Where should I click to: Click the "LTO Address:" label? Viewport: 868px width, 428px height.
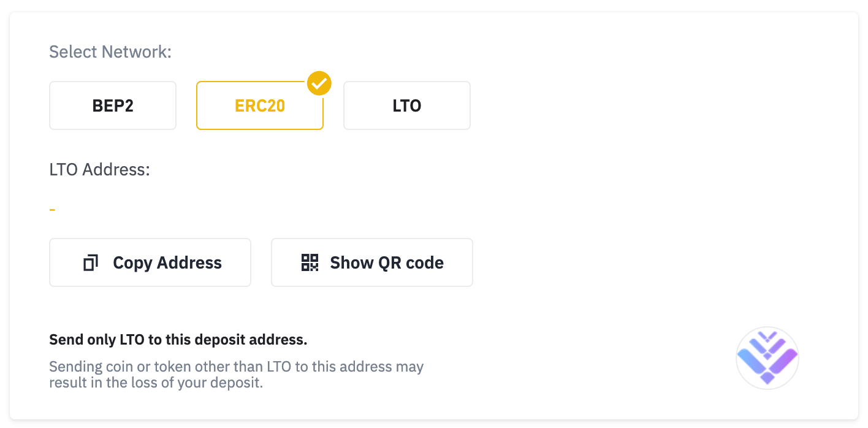100,169
